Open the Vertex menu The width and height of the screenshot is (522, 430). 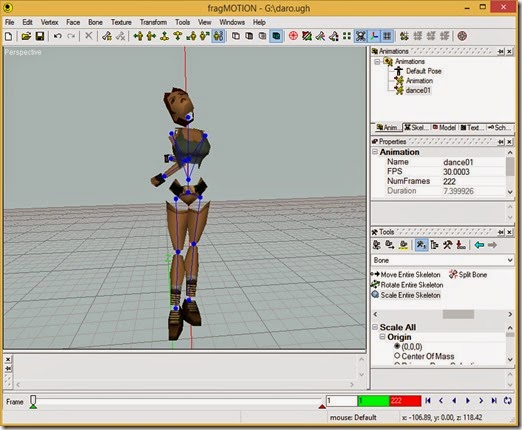(49, 22)
